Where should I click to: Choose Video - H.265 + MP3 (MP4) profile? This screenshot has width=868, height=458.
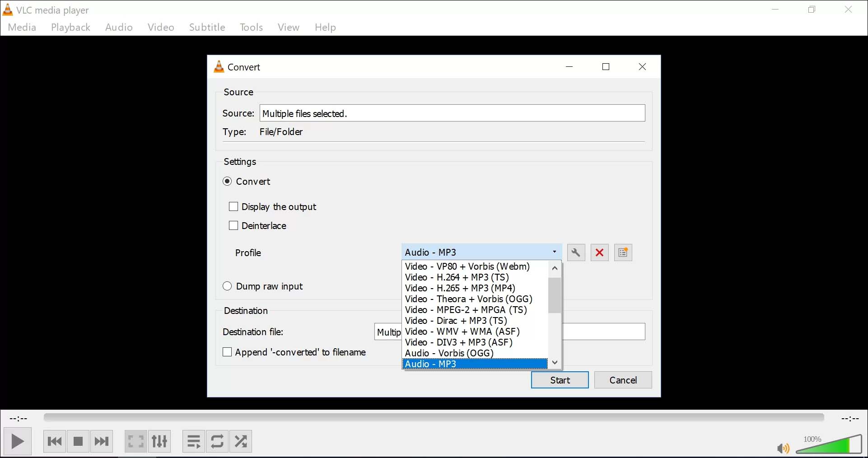point(460,288)
